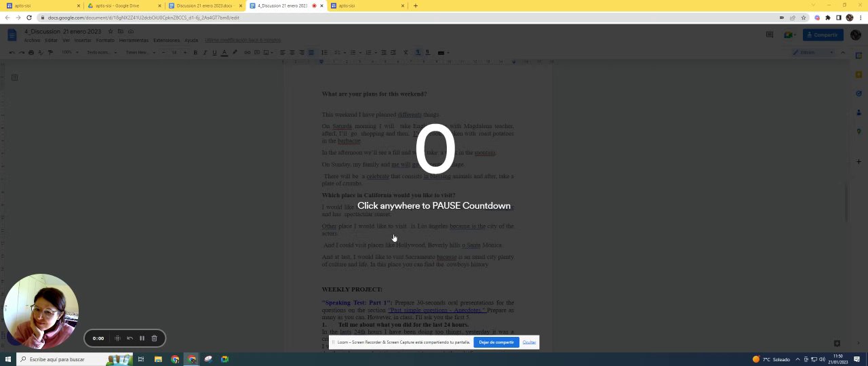Open the comment history icon
This screenshot has width=868, height=366.
[769, 35]
